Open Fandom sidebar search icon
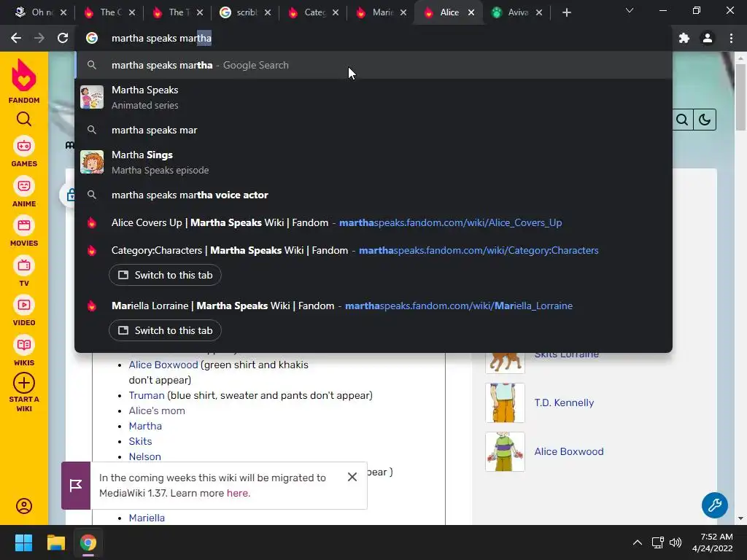 (x=24, y=119)
